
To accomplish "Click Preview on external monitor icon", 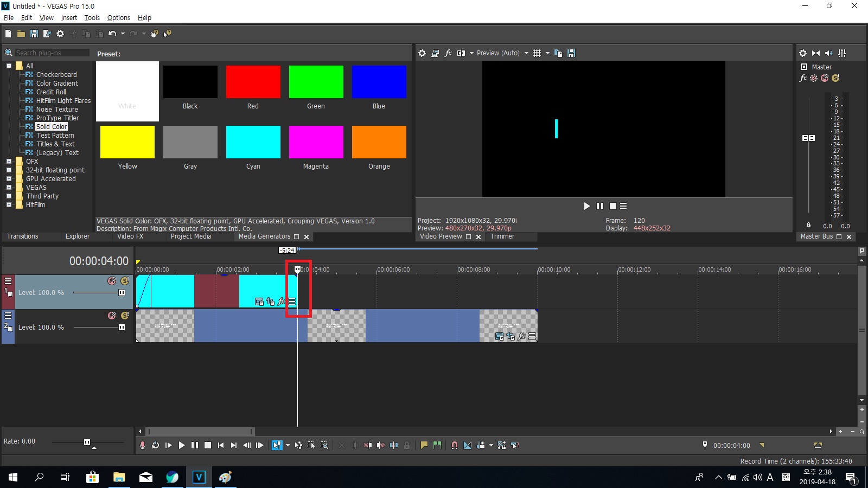I will 435,53.
